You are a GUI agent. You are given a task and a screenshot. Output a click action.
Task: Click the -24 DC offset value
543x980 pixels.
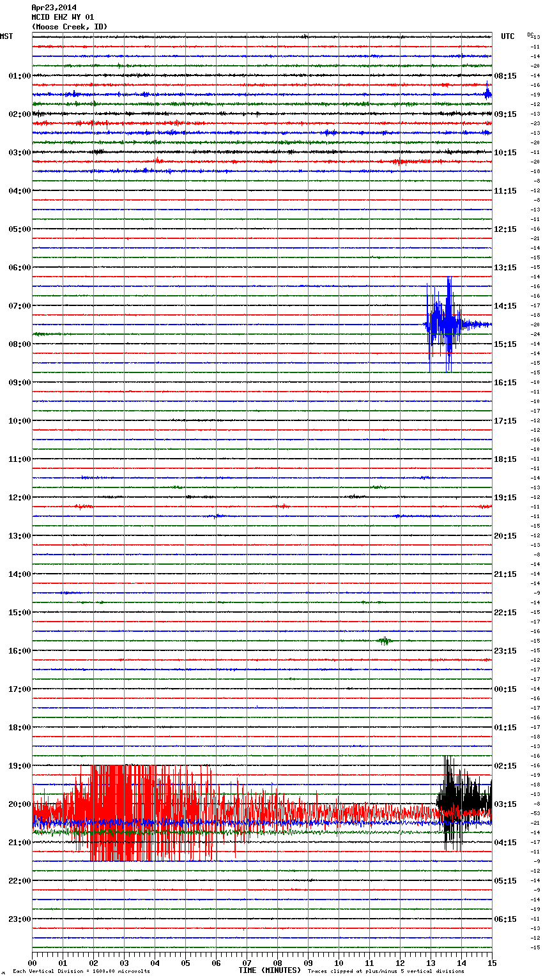coord(535,334)
